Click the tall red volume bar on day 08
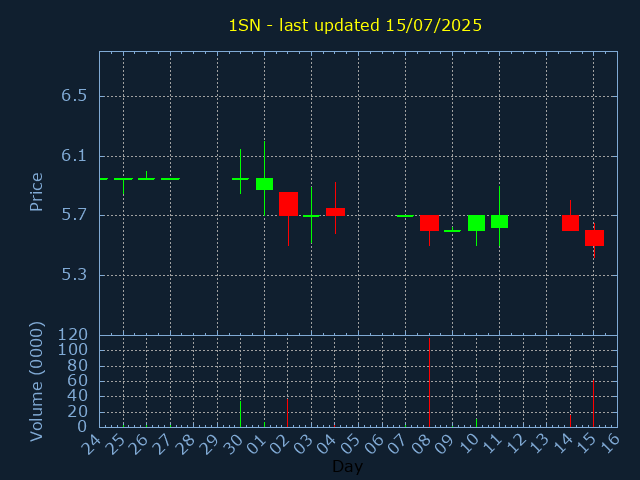Viewport: 640px width, 480px height. [429, 382]
